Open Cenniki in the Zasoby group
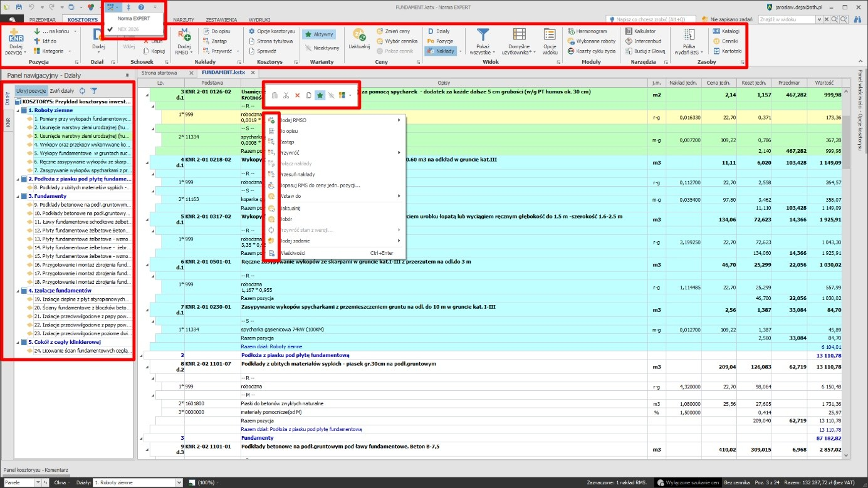Image resolution: width=868 pixels, height=488 pixels. 726,41
